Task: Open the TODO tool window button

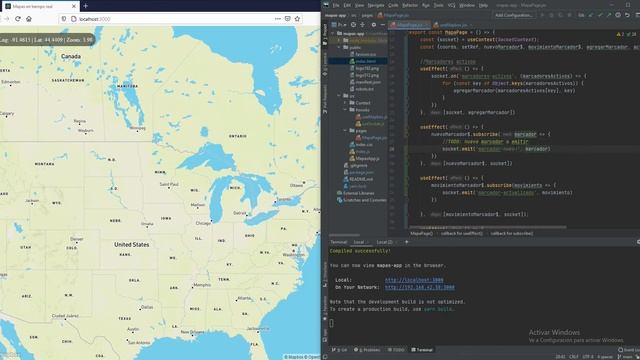Action: tap(396, 350)
